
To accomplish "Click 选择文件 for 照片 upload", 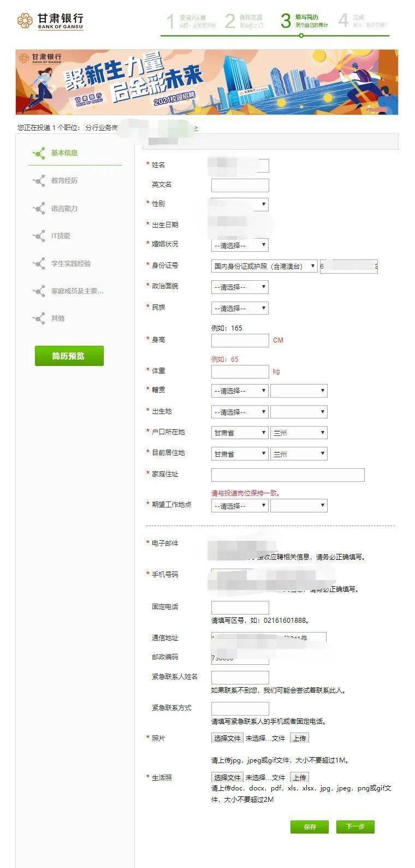I will pyautogui.click(x=227, y=738).
